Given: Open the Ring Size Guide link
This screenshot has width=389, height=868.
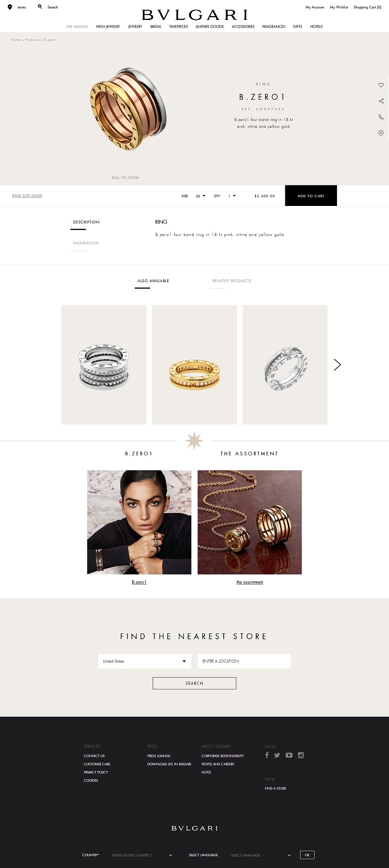Looking at the screenshot, I should pyautogui.click(x=27, y=196).
